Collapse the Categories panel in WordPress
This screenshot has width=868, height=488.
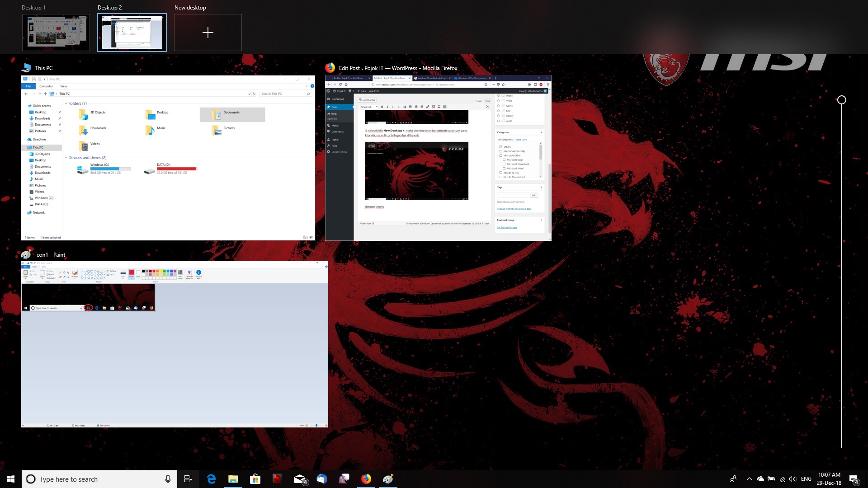(542, 132)
